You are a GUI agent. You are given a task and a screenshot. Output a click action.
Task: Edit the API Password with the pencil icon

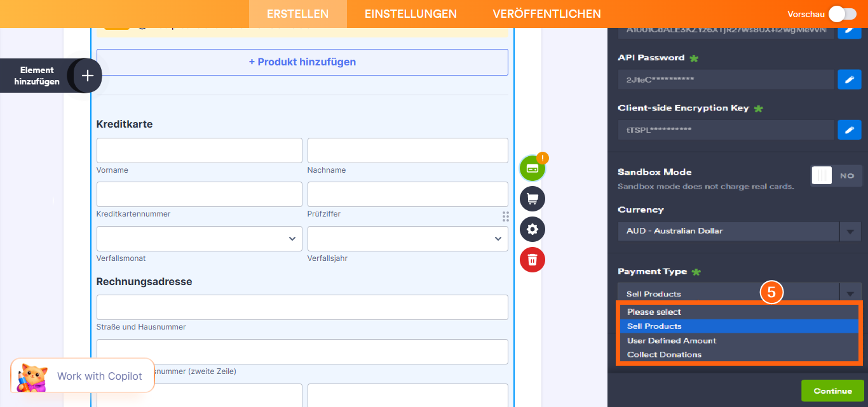[x=850, y=79]
